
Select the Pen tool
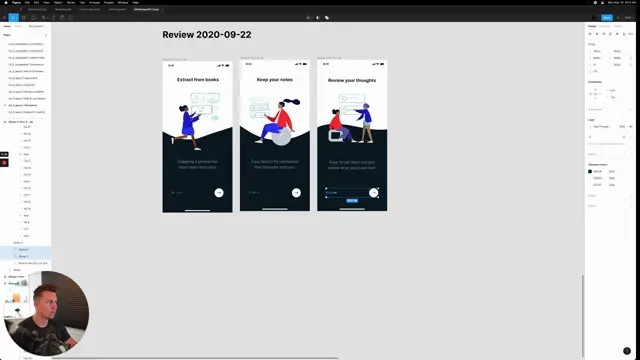(43, 18)
